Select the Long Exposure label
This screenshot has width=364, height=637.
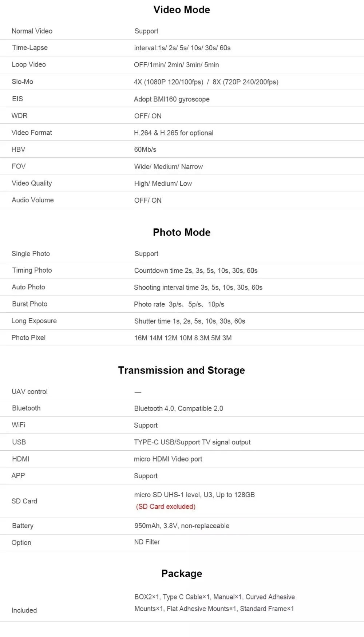(x=34, y=321)
